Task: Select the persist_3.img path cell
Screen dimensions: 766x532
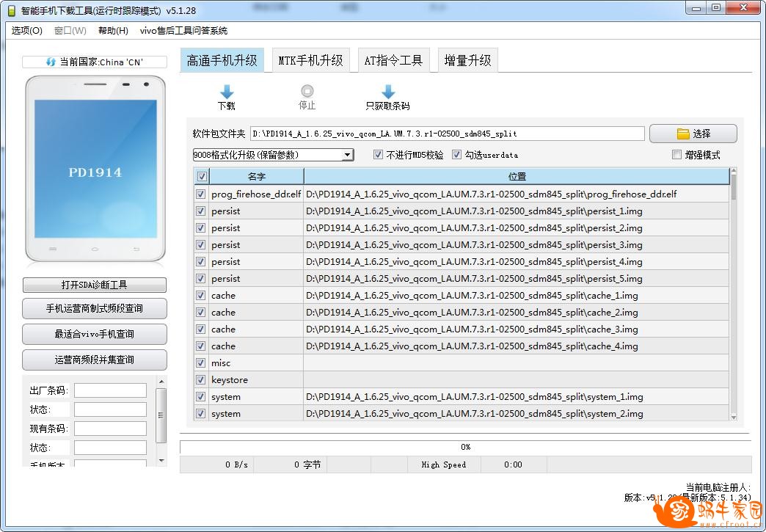Action: (517, 245)
